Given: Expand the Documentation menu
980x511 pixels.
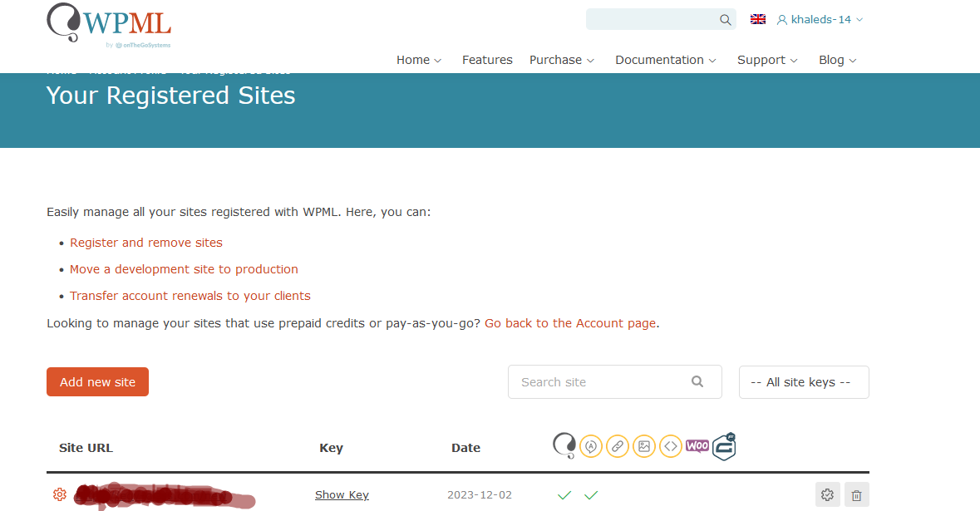Looking at the screenshot, I should 666,60.
